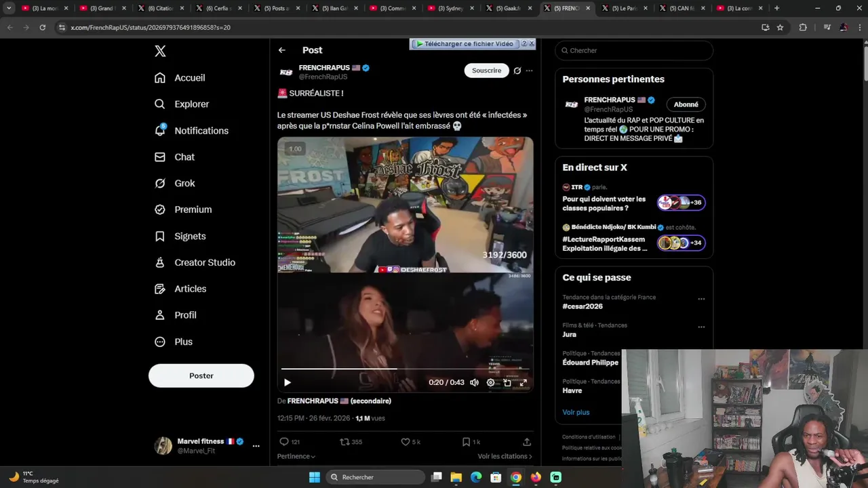This screenshot has width=868, height=488.
Task: Click FRENCHRAPUS author name on post
Action: click(x=324, y=68)
